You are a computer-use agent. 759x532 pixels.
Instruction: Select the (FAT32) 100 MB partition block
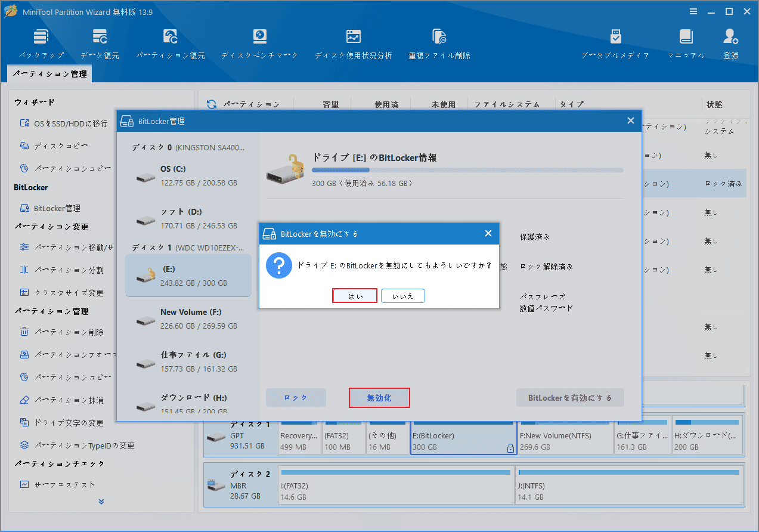343,437
